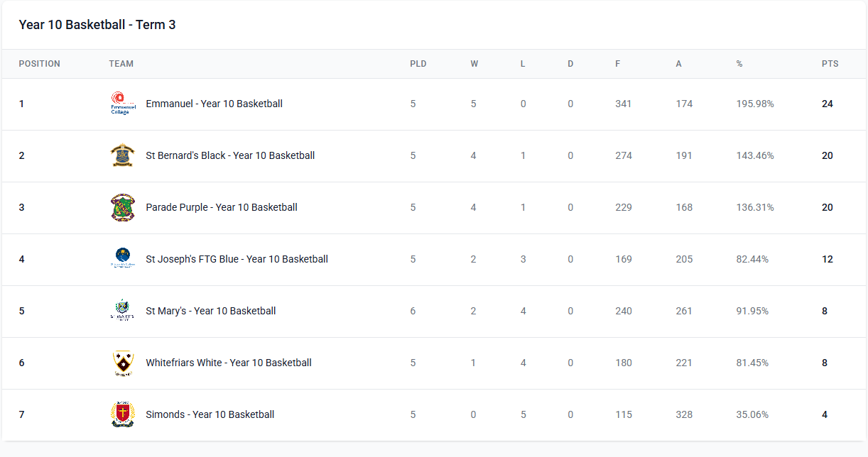
Task: Click the Whitefriars White shield icon
Action: (122, 363)
